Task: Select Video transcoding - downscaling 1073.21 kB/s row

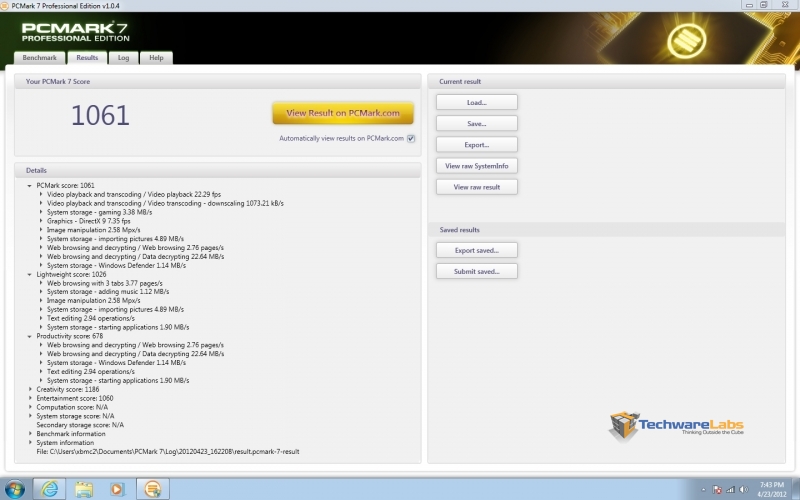Action: click(165, 203)
